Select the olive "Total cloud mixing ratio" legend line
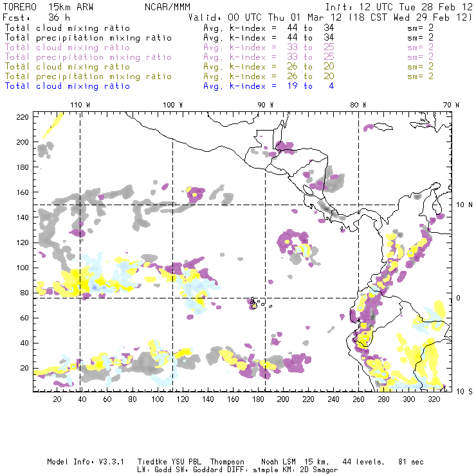This screenshot has height=476, width=476. (68, 67)
